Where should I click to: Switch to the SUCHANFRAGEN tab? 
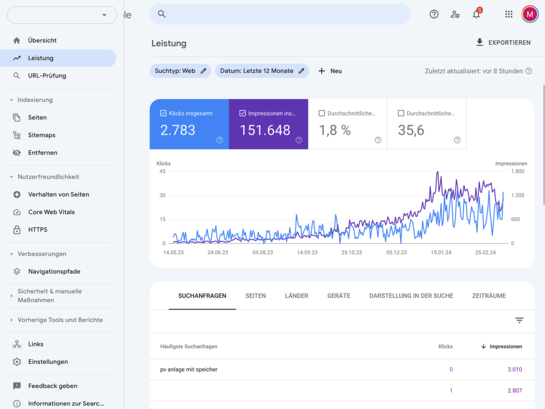(202, 296)
